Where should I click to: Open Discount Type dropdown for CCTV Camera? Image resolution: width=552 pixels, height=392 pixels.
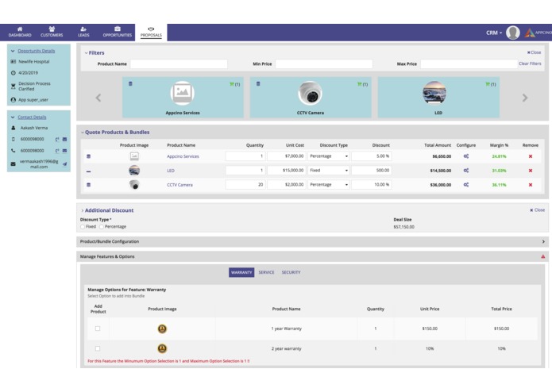329,185
